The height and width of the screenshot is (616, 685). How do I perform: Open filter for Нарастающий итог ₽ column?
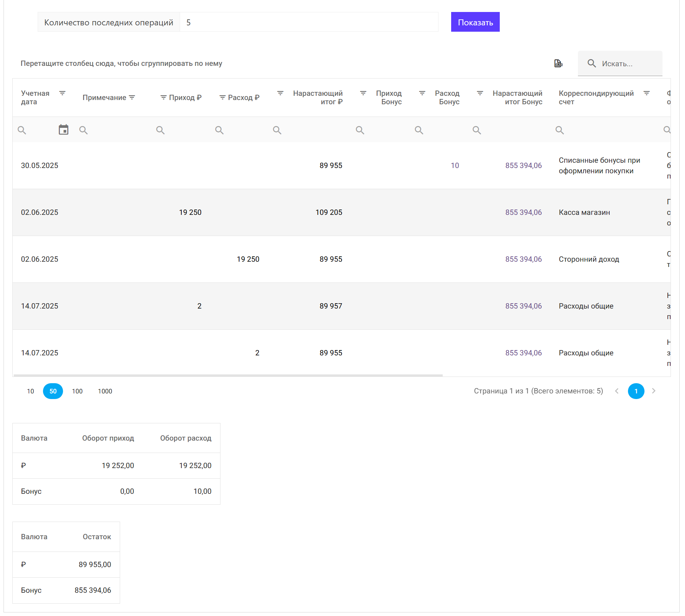[x=280, y=93]
